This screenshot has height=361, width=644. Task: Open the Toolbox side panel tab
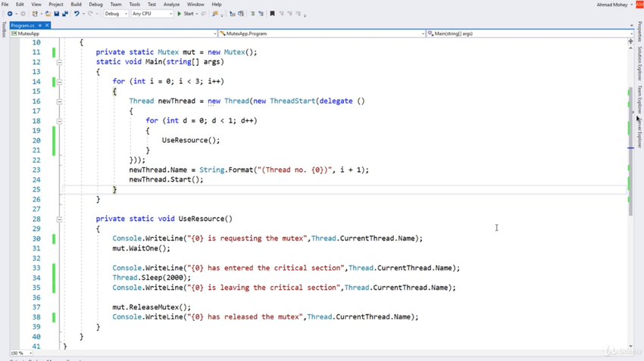[x=4, y=30]
